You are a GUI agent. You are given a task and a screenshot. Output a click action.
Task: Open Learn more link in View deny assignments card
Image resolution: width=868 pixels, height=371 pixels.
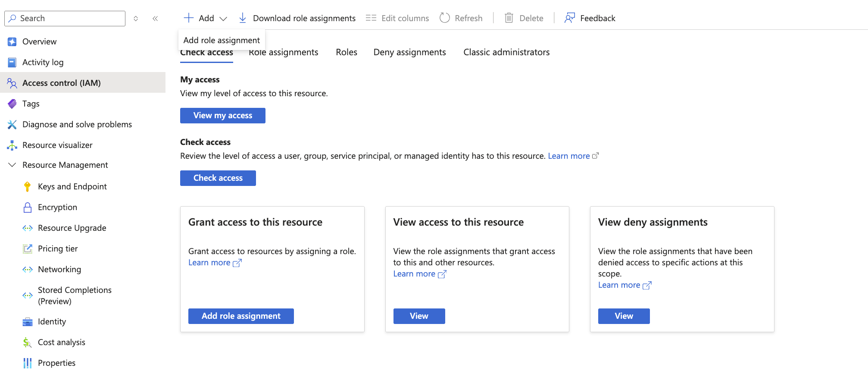625,285
